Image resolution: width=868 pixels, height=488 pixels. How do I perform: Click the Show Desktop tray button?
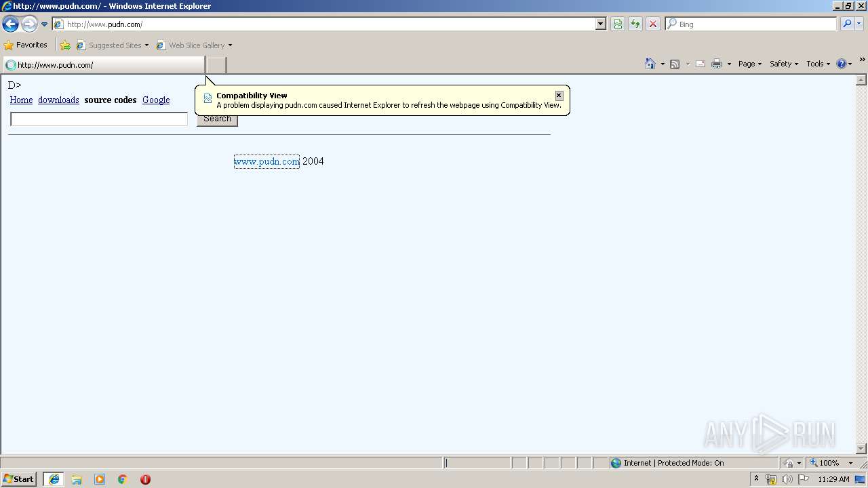tap(861, 479)
